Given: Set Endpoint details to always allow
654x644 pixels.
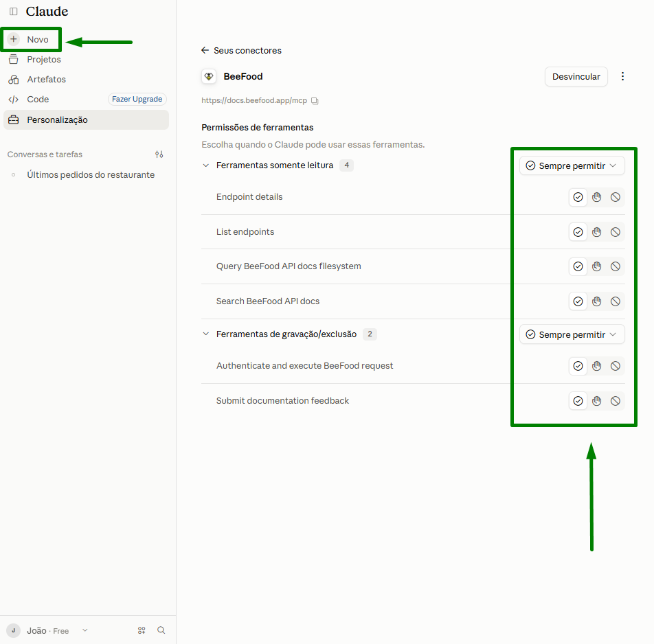Looking at the screenshot, I should point(578,197).
